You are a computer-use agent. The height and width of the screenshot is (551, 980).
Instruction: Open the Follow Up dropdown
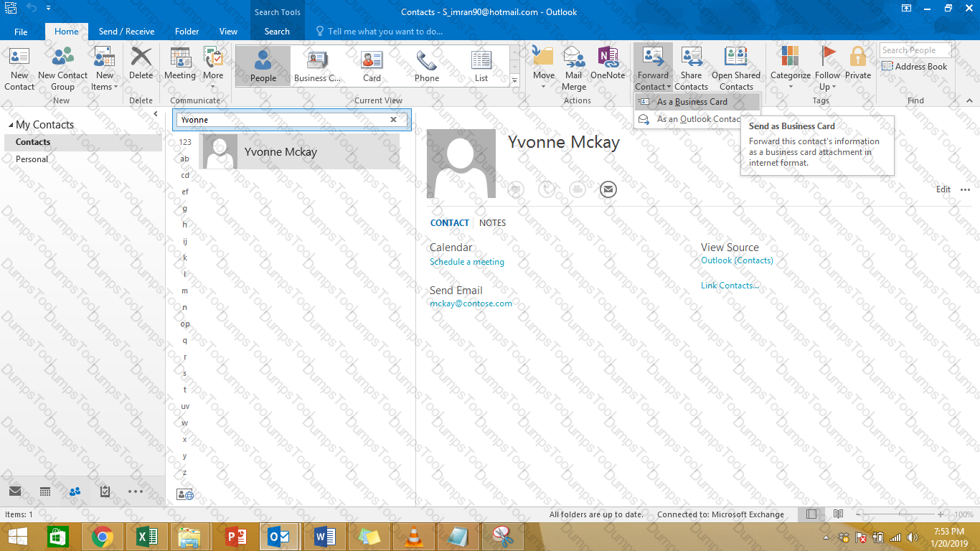coord(827,69)
